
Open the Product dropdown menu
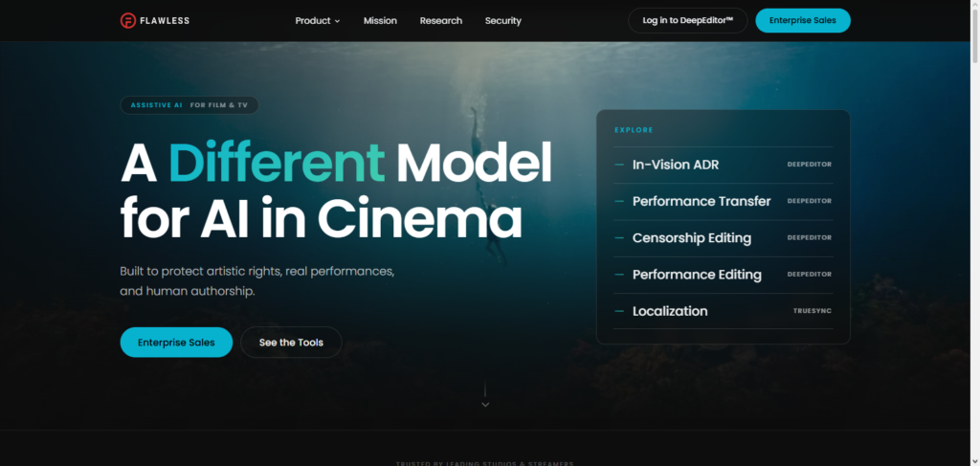(318, 21)
